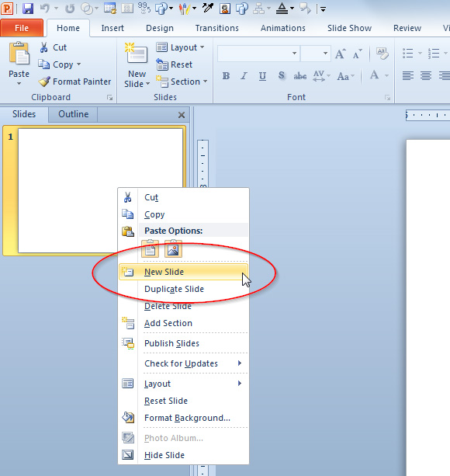Activate the Format Painter
This screenshot has width=450, height=476.
(x=74, y=82)
